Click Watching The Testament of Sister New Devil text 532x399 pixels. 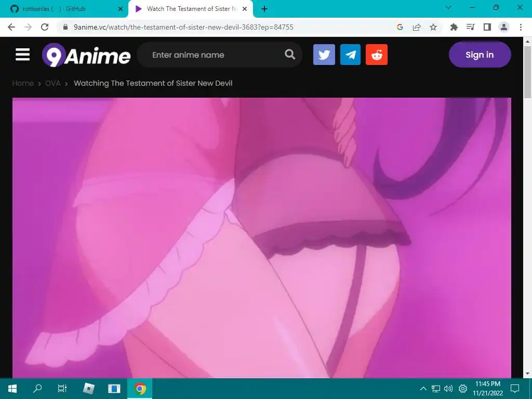[x=153, y=83]
